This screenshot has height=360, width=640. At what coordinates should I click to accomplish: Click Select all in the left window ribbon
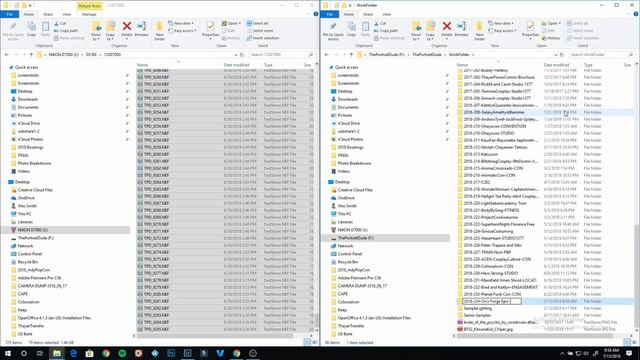[x=258, y=23]
